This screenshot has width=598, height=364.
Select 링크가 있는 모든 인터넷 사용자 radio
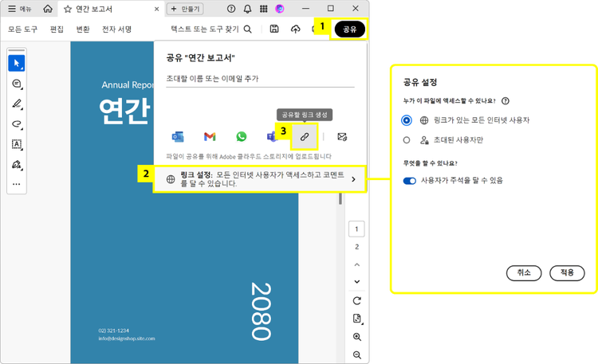(407, 120)
